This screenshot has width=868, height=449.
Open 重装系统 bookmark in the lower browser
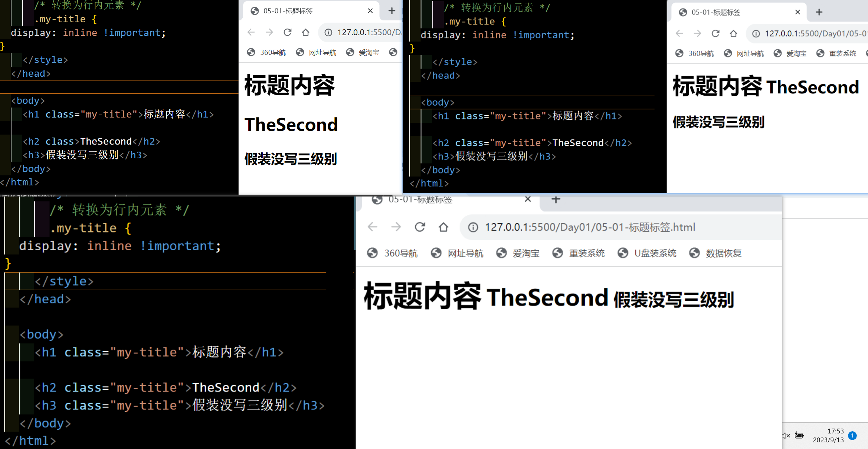579,253
